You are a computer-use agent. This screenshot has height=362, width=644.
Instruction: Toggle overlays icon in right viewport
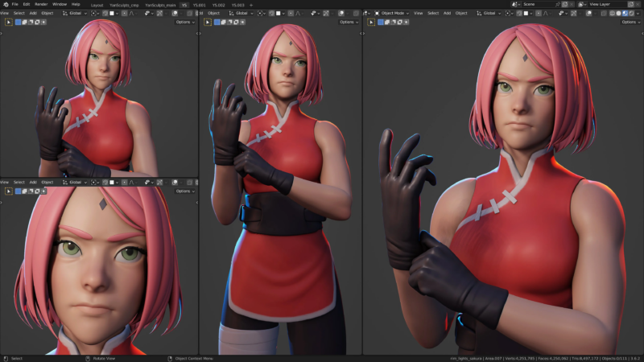click(x=588, y=13)
